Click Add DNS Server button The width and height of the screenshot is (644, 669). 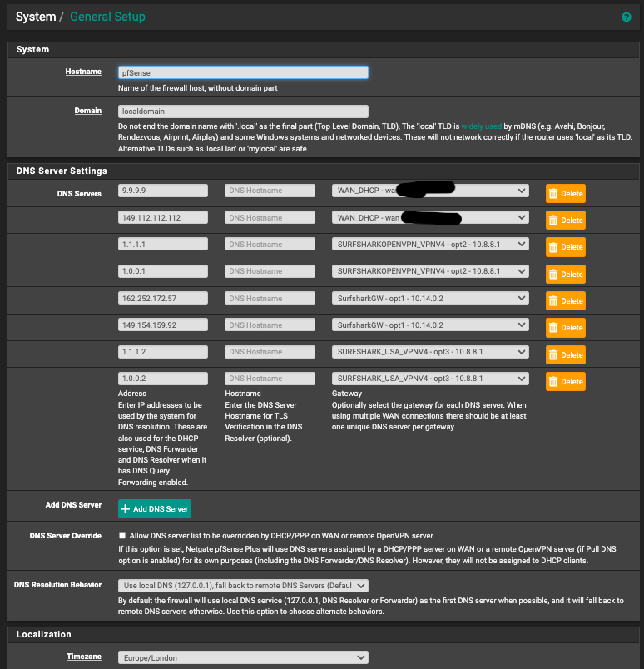pyautogui.click(x=155, y=508)
